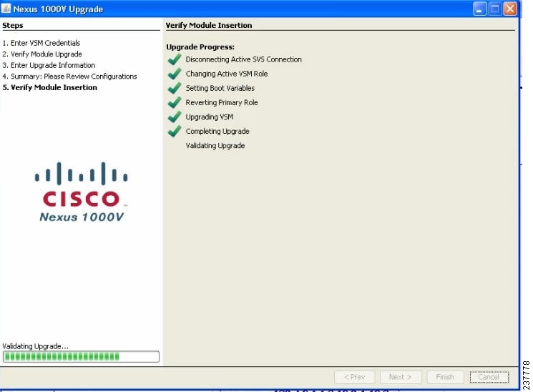Click the Setting Boot Variables text
The height and width of the screenshot is (392, 533).
[220, 88]
